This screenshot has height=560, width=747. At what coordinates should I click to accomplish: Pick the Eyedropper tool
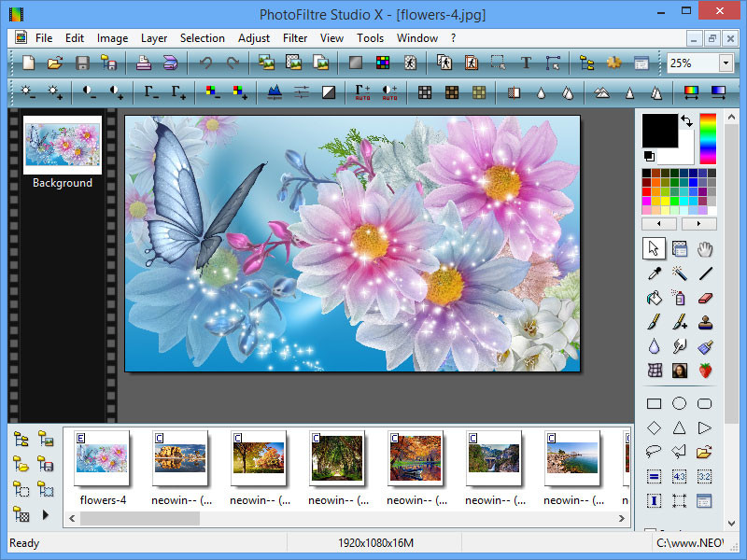pyautogui.click(x=654, y=273)
